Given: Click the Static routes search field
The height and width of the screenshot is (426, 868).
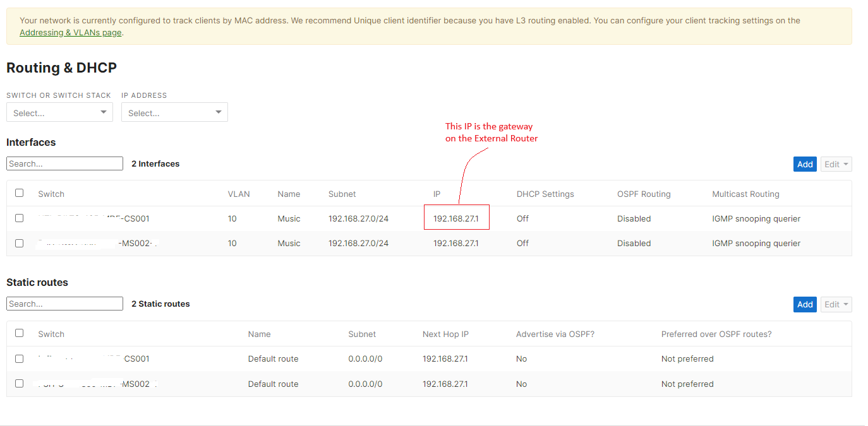Looking at the screenshot, I should click(64, 304).
